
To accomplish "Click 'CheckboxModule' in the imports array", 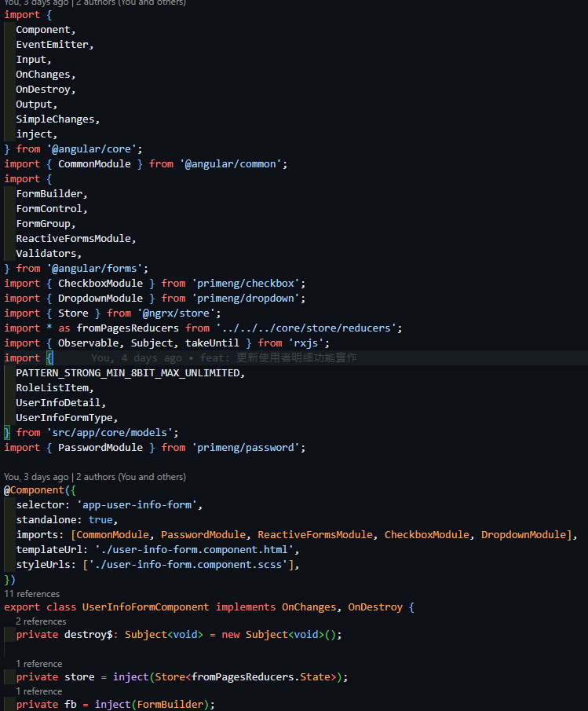I will click(427, 534).
